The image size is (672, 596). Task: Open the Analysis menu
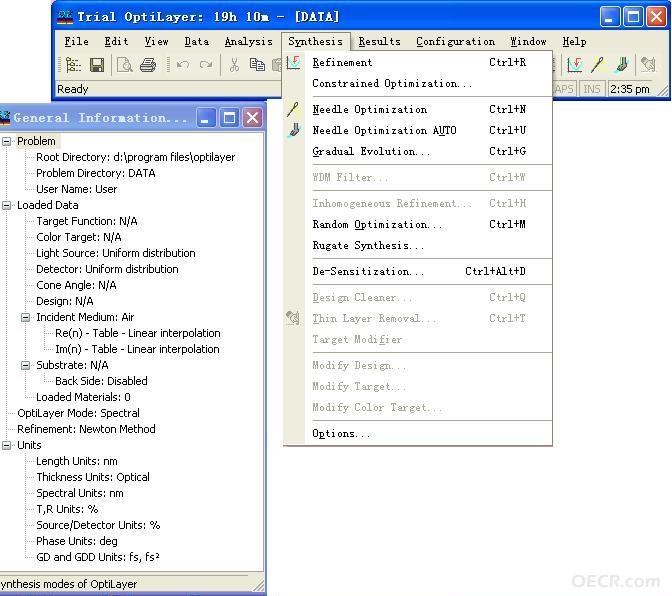click(249, 42)
